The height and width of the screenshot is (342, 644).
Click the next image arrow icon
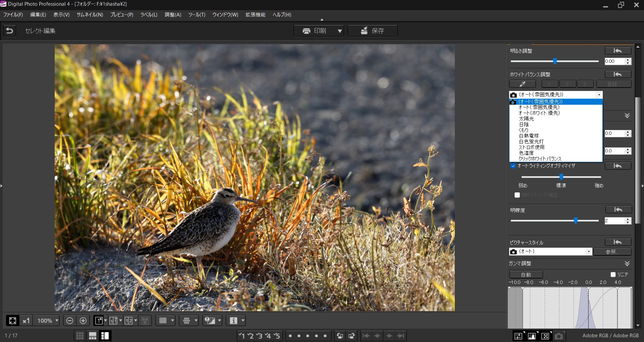pyautogui.click(x=389, y=336)
